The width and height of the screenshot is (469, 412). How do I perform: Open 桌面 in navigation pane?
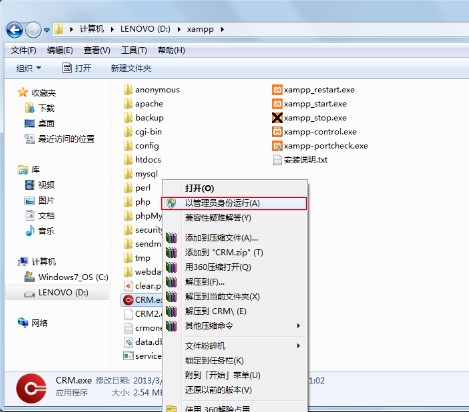(39, 124)
